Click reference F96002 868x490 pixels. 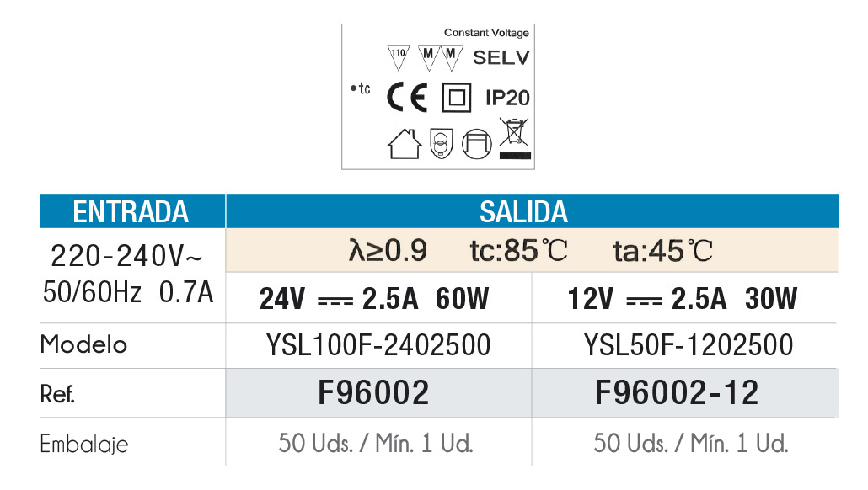373,392
